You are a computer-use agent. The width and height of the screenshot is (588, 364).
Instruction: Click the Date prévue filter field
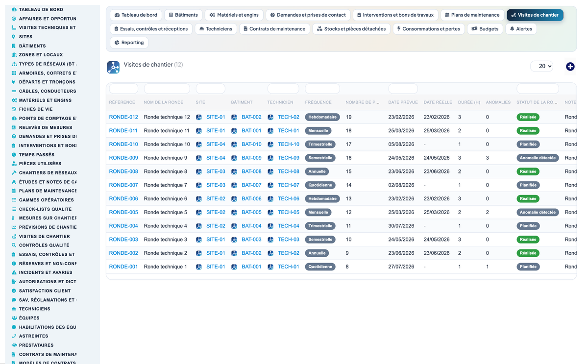[403, 89]
